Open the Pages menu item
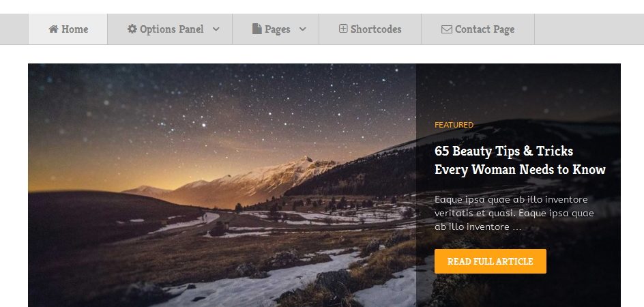This screenshot has height=307, width=644. [x=276, y=29]
